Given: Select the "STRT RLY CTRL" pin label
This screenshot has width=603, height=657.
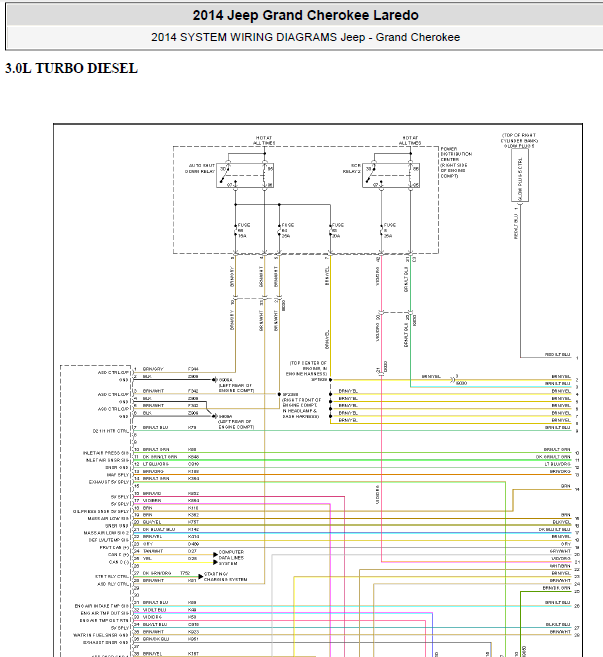Looking at the screenshot, I should 112,577.
